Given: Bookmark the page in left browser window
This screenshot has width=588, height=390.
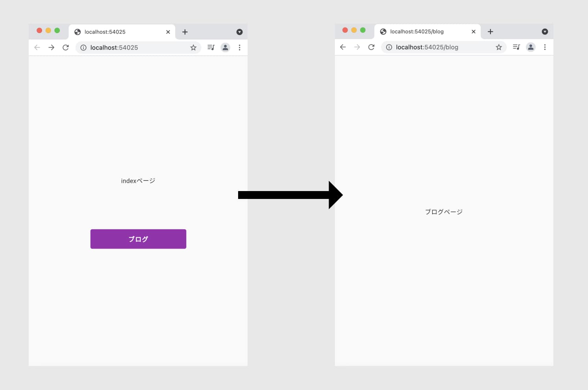Looking at the screenshot, I should point(193,47).
